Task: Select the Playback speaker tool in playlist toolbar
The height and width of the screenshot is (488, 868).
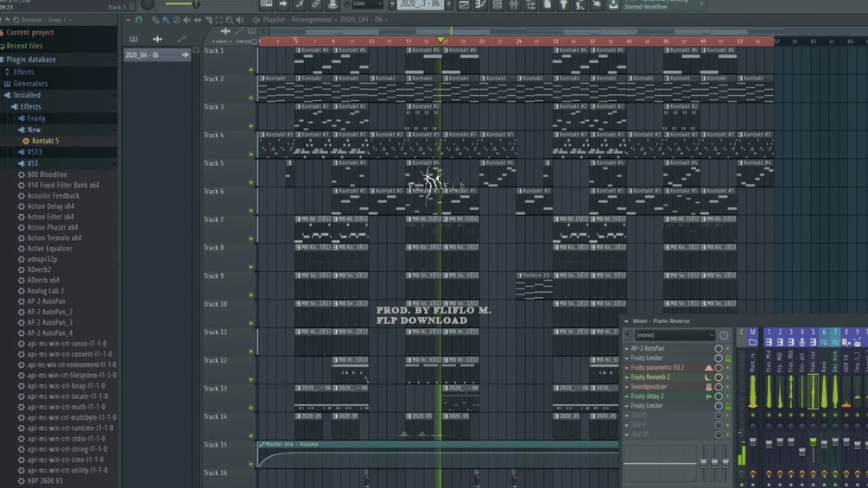Action: 240,20
